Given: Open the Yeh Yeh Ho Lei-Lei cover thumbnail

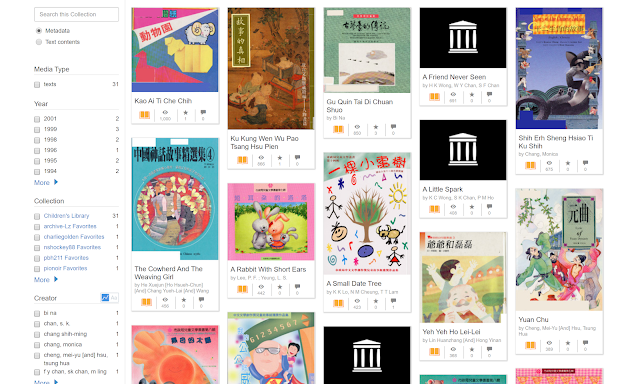Looking at the screenshot, I should coord(463,277).
